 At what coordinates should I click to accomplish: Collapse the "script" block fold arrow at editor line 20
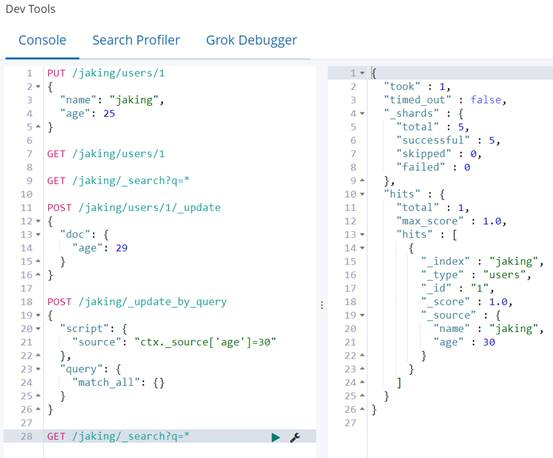point(38,329)
